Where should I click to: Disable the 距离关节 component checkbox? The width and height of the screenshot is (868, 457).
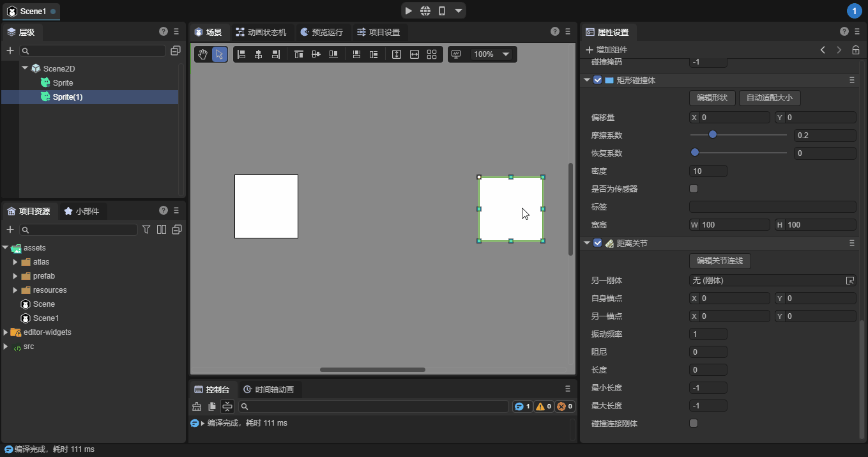click(x=597, y=243)
